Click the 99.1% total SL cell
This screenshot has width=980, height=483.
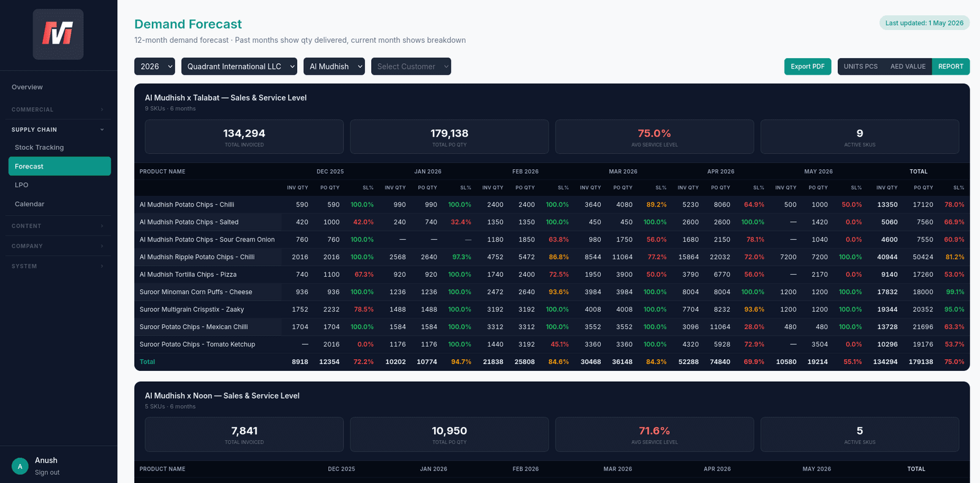(955, 292)
